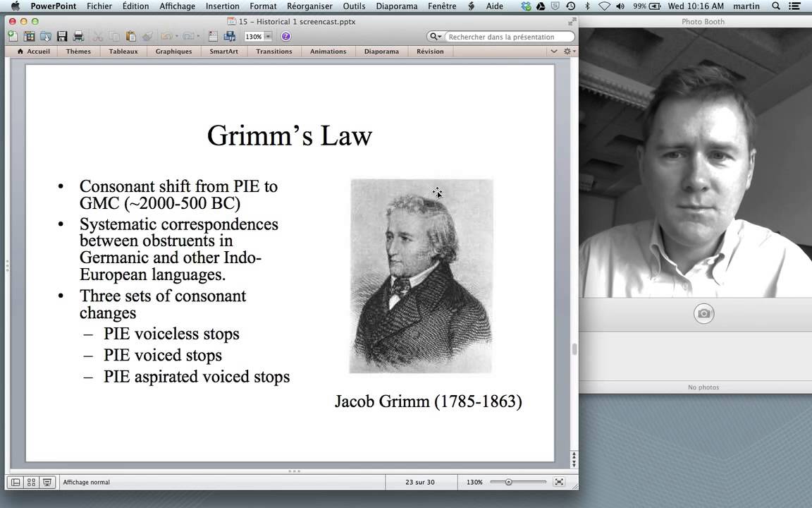Click the copy icon in toolbar

114,36
